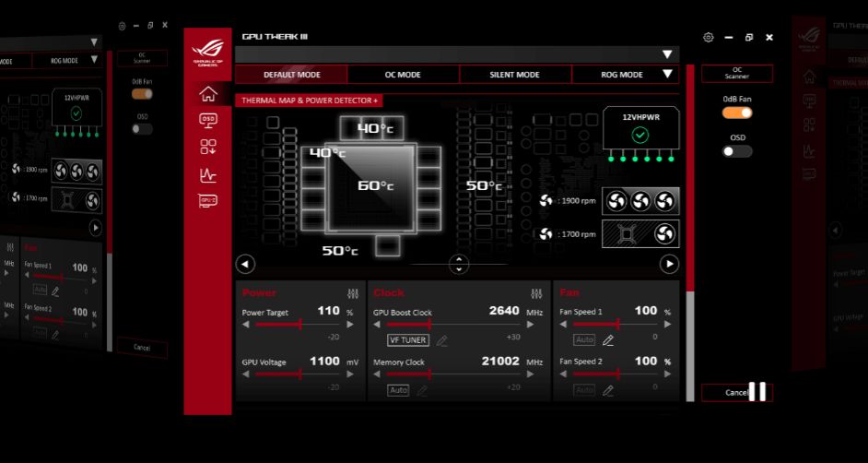
Task: Edit Memory Clock with pencil icon
Action: 422,391
